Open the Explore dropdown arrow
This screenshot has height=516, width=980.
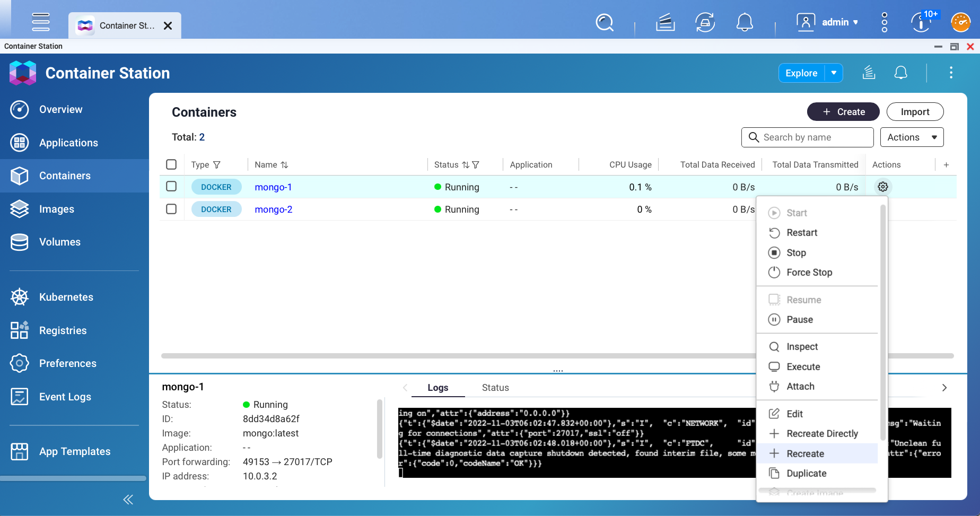pos(834,73)
